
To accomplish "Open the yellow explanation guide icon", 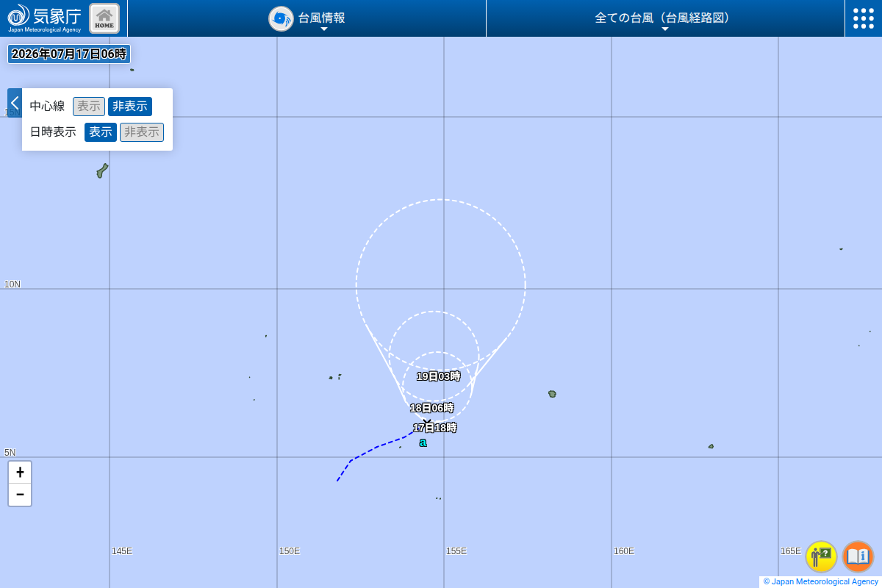I will click(x=822, y=556).
